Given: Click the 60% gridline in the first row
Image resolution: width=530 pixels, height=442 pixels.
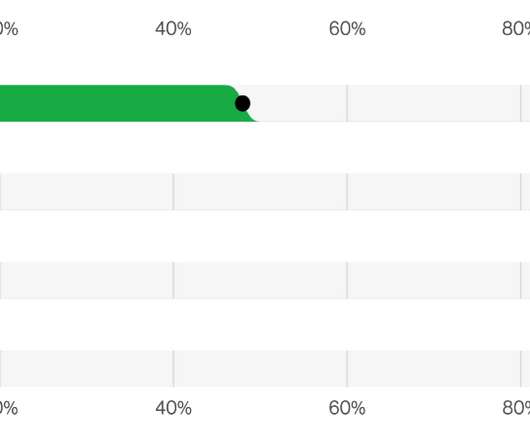Looking at the screenshot, I should pos(347,103).
